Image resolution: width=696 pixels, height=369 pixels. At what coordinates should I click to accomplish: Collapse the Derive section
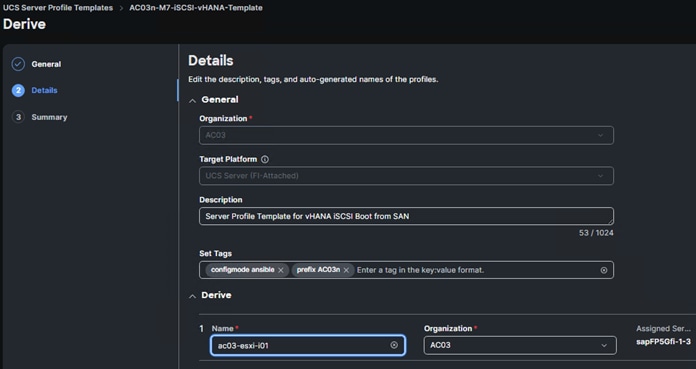point(192,296)
